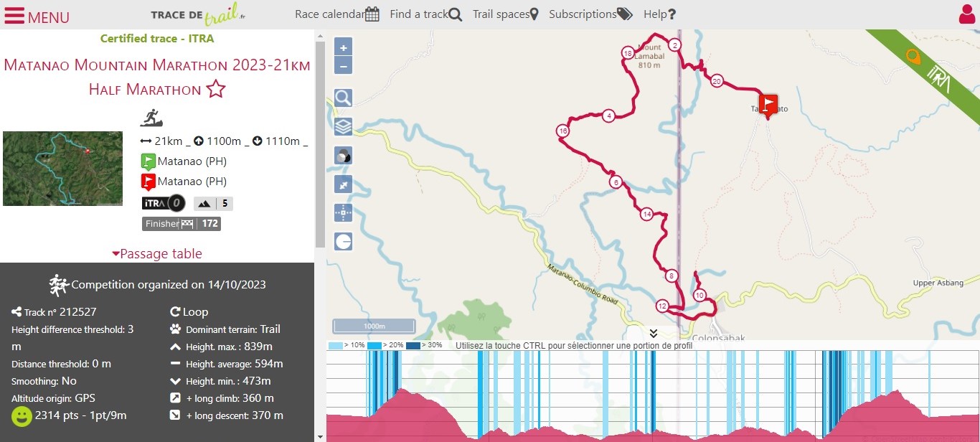The image size is (980, 442).
Task: Click the green smiley points icon
Action: [22, 416]
